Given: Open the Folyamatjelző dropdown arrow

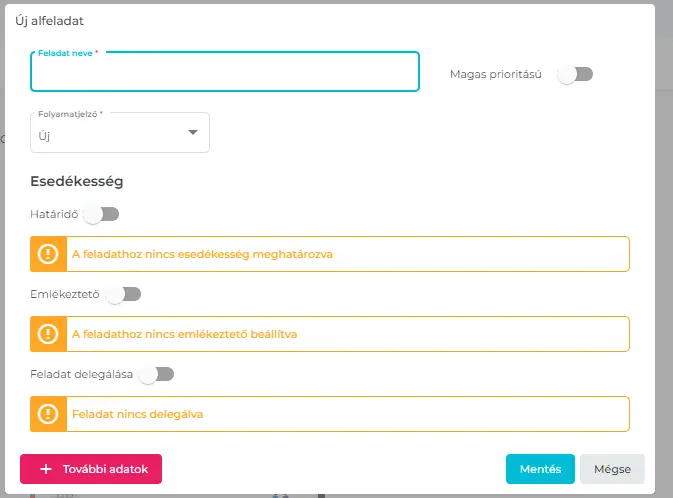Looking at the screenshot, I should pos(193,134).
